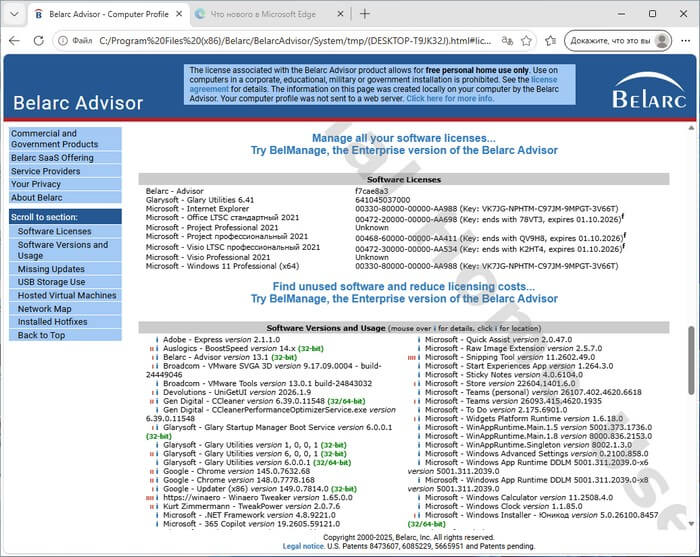Image resolution: width=700 pixels, height=557 pixels.
Task: Open About Belarc sidebar link
Action: [65, 197]
